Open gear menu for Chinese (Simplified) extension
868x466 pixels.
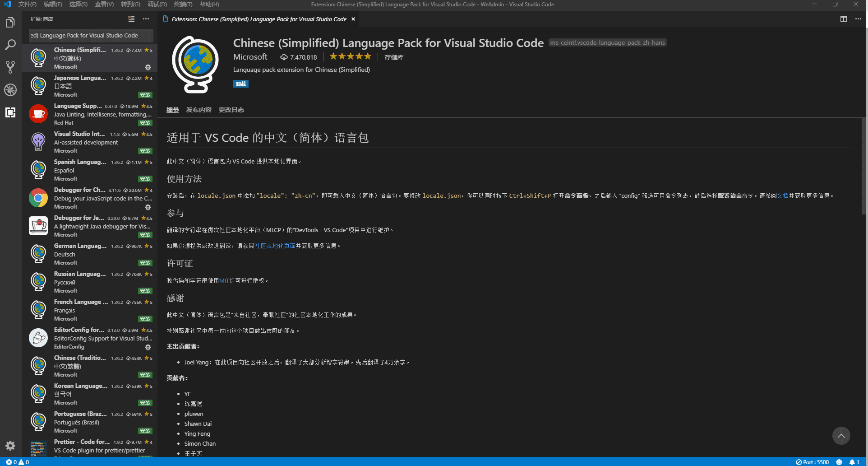pyautogui.click(x=148, y=67)
